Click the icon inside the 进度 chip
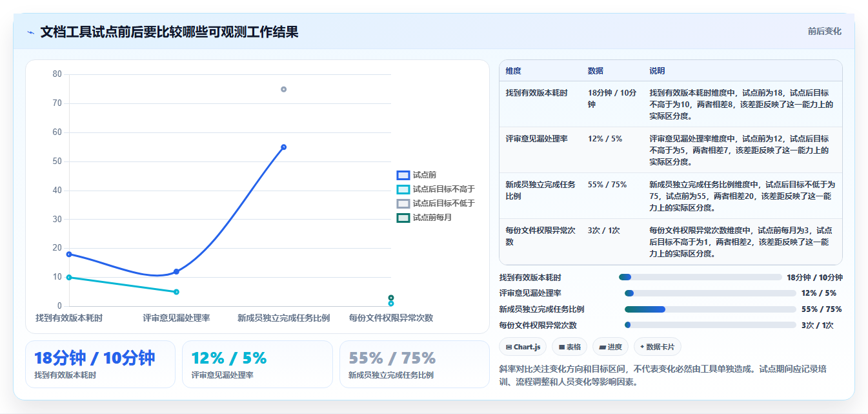 pyautogui.click(x=603, y=347)
